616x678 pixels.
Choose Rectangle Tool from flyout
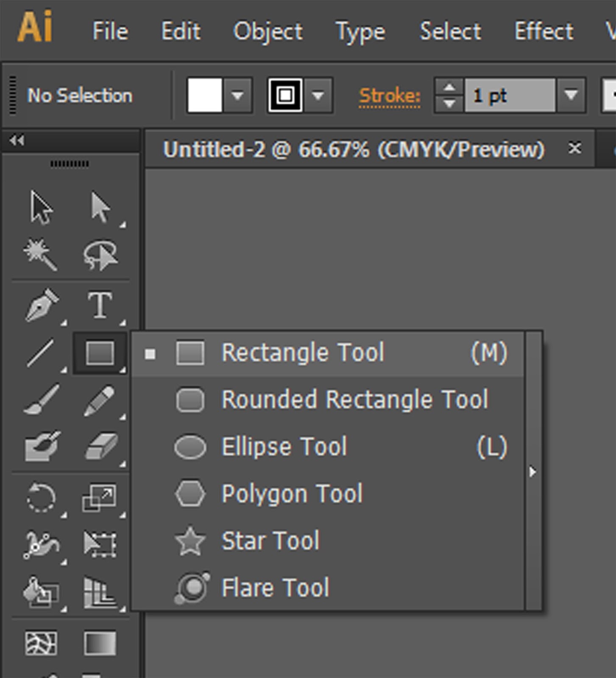[x=327, y=353]
